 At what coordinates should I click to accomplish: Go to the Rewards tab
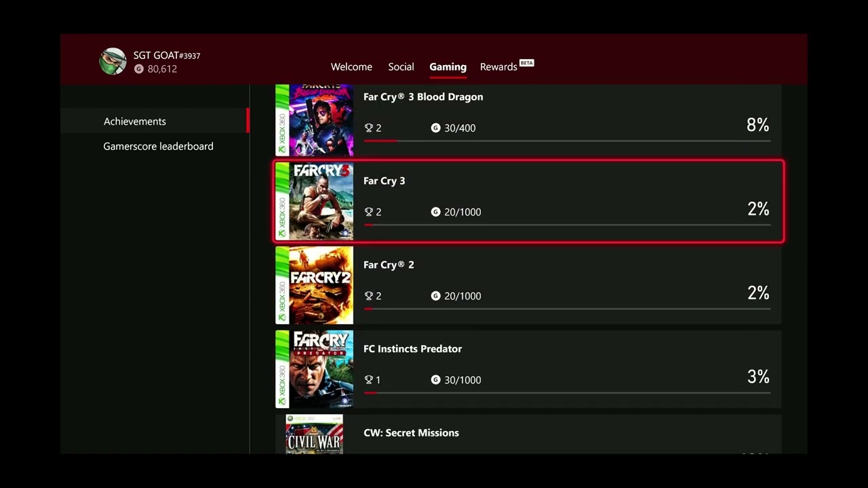pyautogui.click(x=498, y=66)
